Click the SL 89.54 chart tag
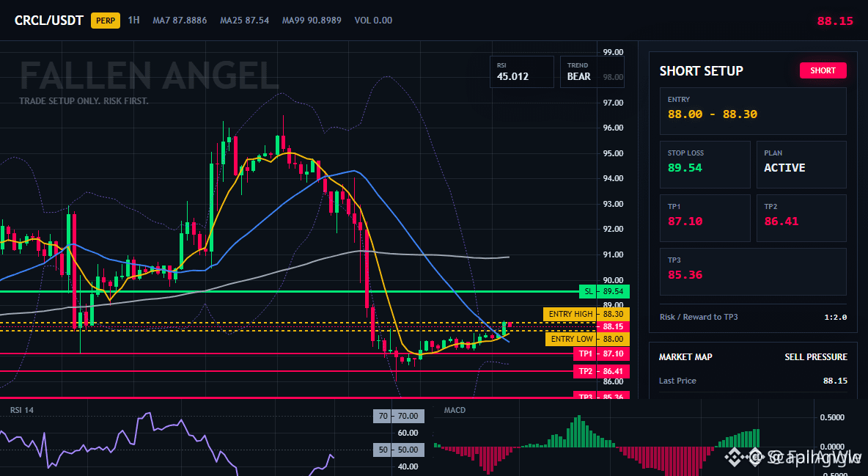The height and width of the screenshot is (476, 868). pyautogui.click(x=604, y=291)
